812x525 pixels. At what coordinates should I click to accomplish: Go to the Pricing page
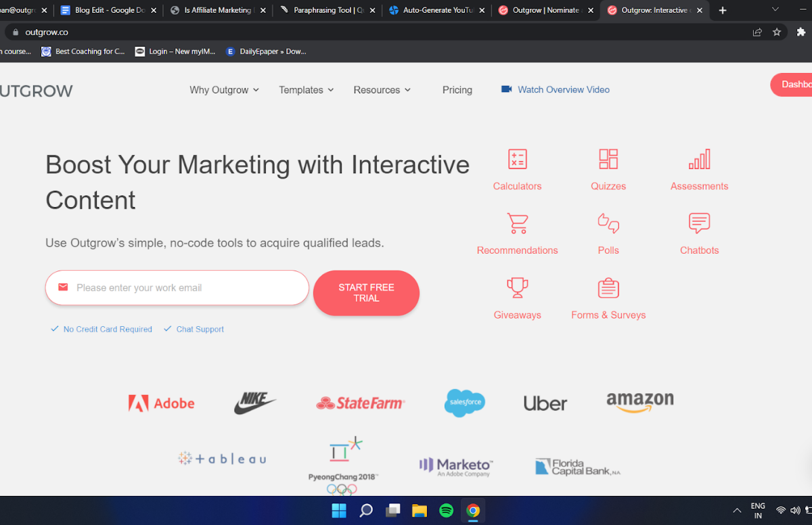coord(457,90)
